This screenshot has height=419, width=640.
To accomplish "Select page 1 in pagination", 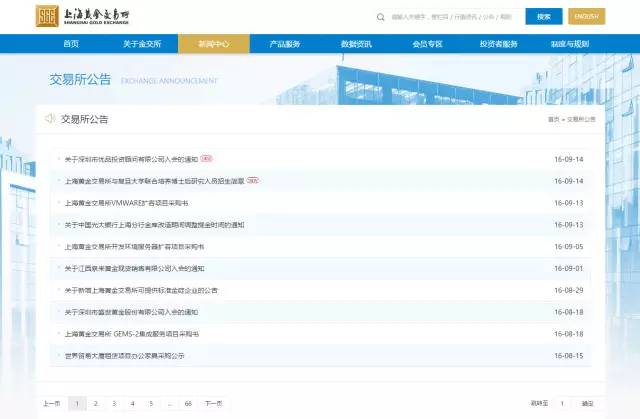I will point(77,403).
